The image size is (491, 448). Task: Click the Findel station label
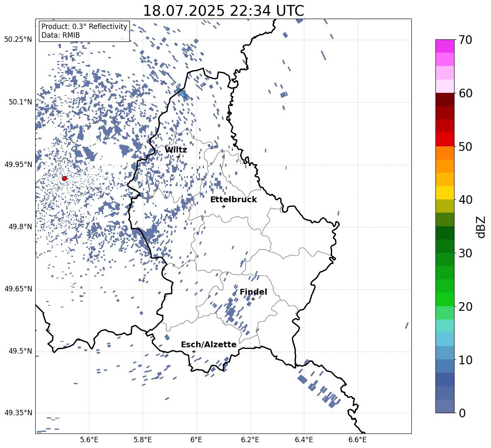tap(253, 292)
